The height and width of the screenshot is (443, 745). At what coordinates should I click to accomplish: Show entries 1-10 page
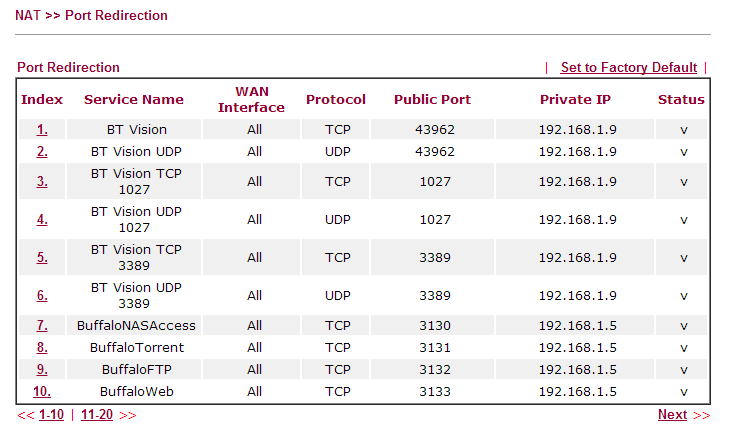point(51,414)
